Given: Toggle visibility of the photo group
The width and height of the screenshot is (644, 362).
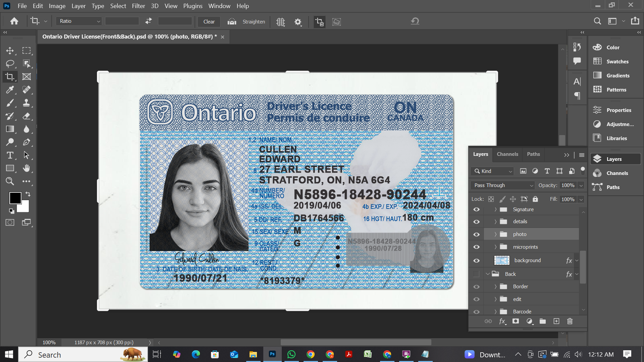Looking at the screenshot, I should click(477, 234).
